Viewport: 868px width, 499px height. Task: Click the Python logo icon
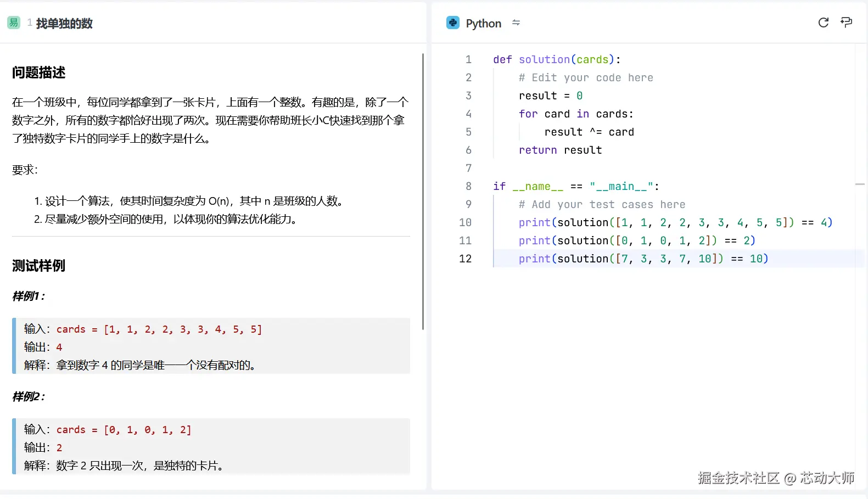tap(452, 23)
